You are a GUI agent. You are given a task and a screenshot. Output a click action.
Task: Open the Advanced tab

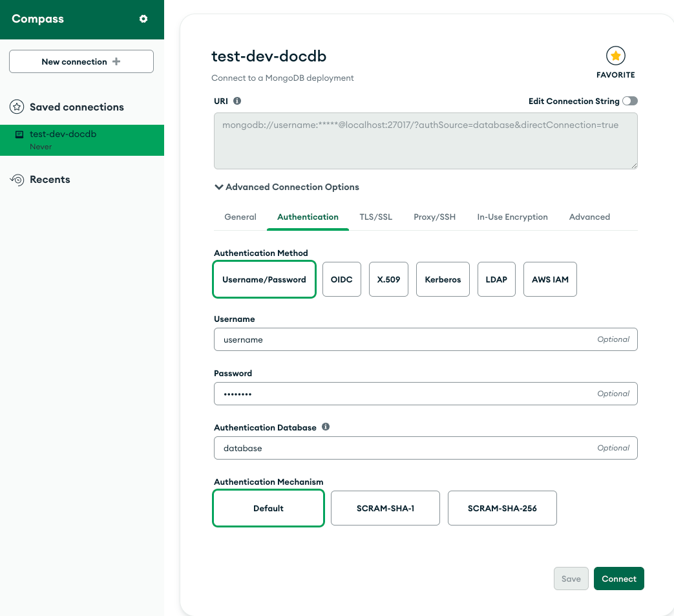(589, 217)
